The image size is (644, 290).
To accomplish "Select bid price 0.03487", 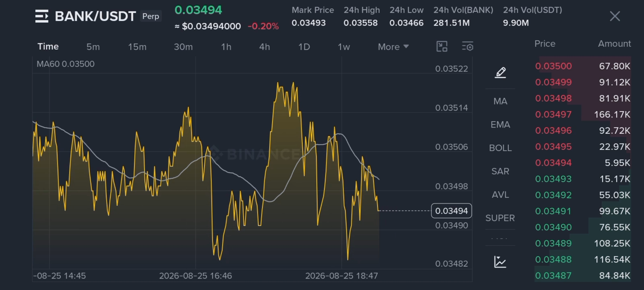I will click(553, 276).
